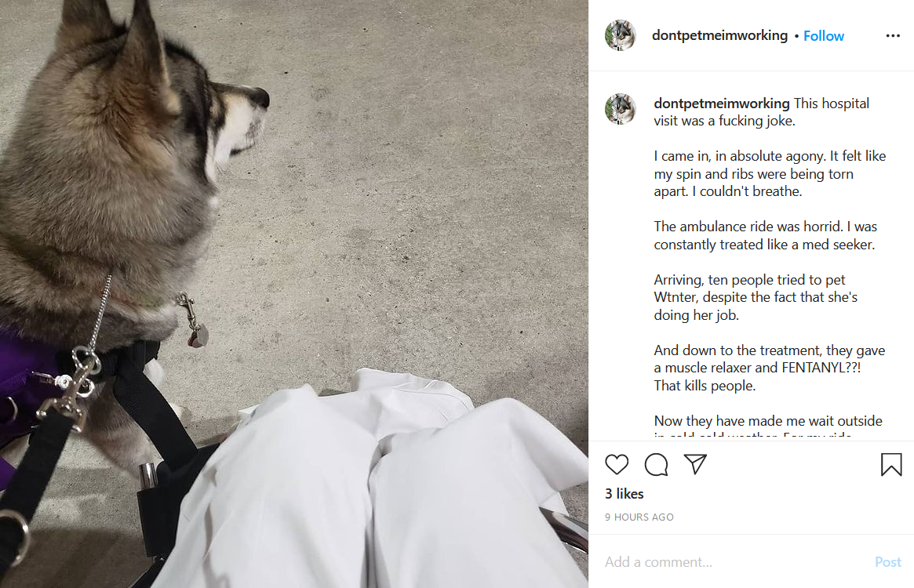This screenshot has width=914, height=588.
Task: Focus the 'Add a comment...' field
Action: coord(734,562)
